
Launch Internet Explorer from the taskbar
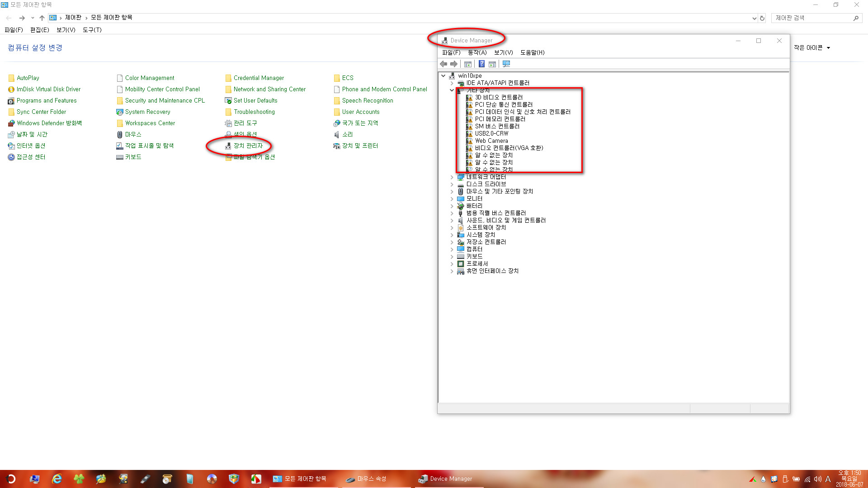[57, 479]
